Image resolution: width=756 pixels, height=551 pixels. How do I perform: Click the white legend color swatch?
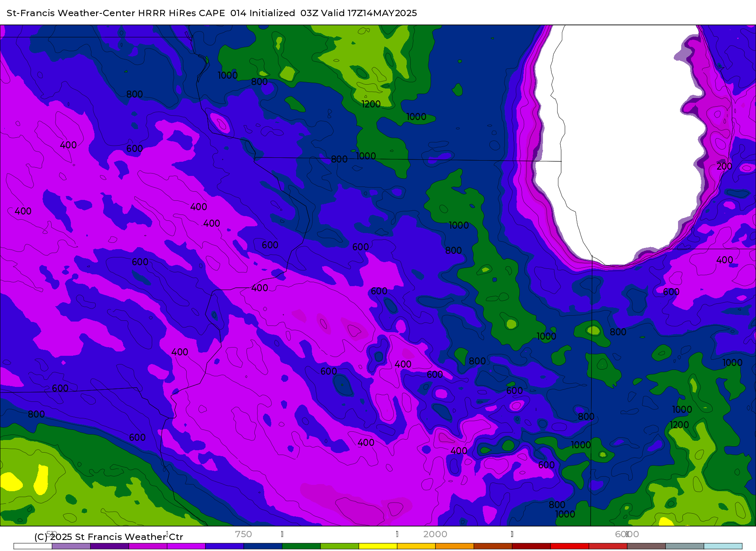(33, 546)
